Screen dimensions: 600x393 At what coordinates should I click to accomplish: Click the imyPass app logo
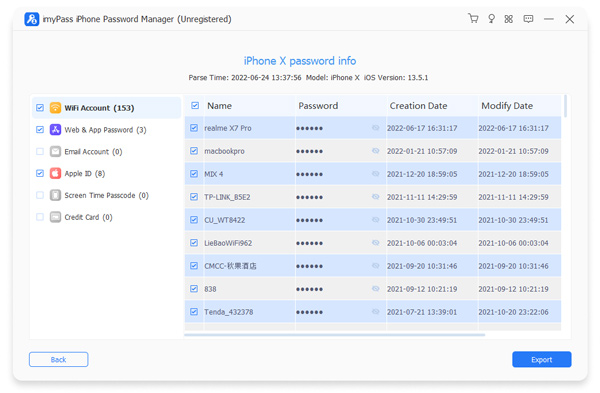tap(31, 19)
